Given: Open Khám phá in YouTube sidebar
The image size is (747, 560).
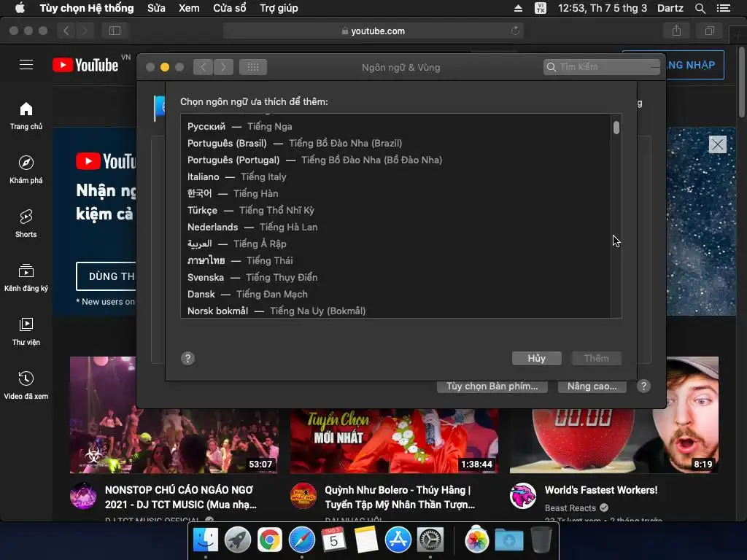Looking at the screenshot, I should [26, 169].
